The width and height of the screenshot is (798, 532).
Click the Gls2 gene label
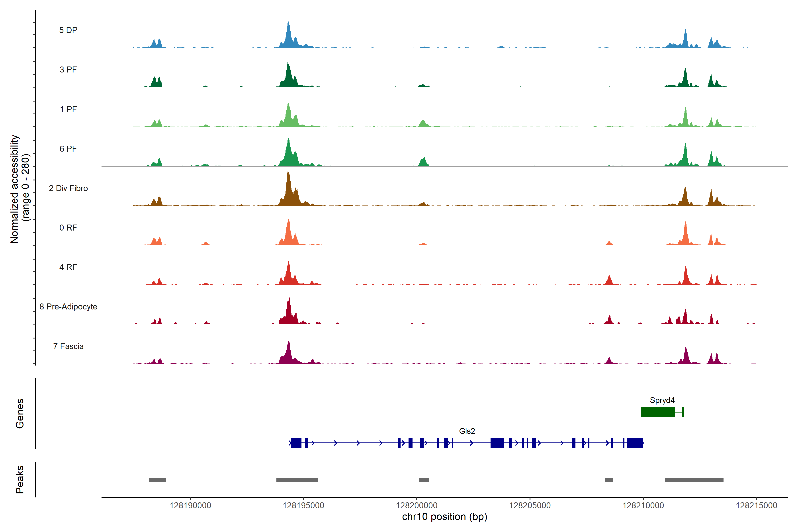(467, 431)
